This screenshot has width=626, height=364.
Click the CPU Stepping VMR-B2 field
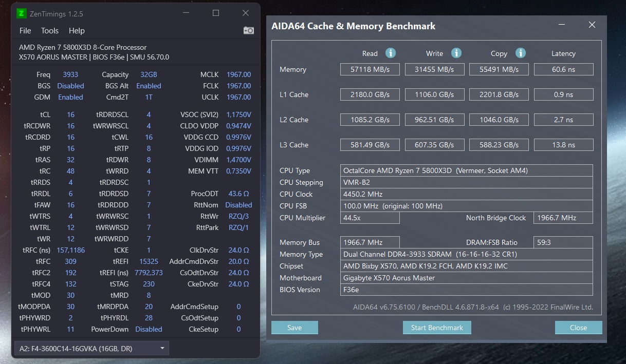click(x=467, y=182)
